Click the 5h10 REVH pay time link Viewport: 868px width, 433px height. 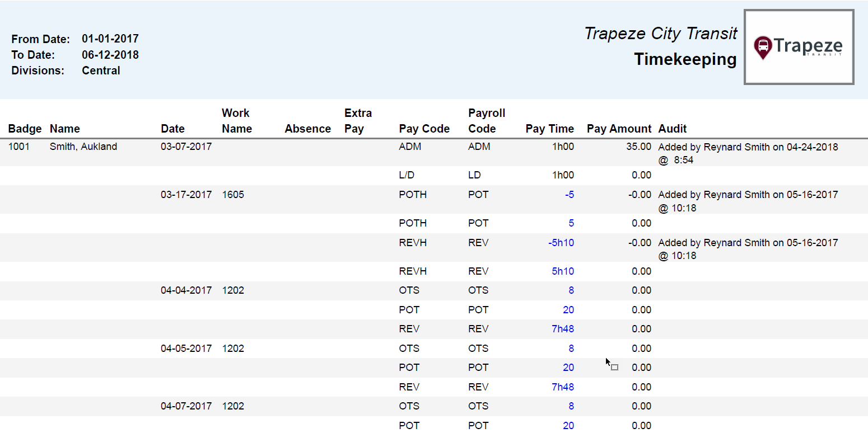pyautogui.click(x=563, y=271)
